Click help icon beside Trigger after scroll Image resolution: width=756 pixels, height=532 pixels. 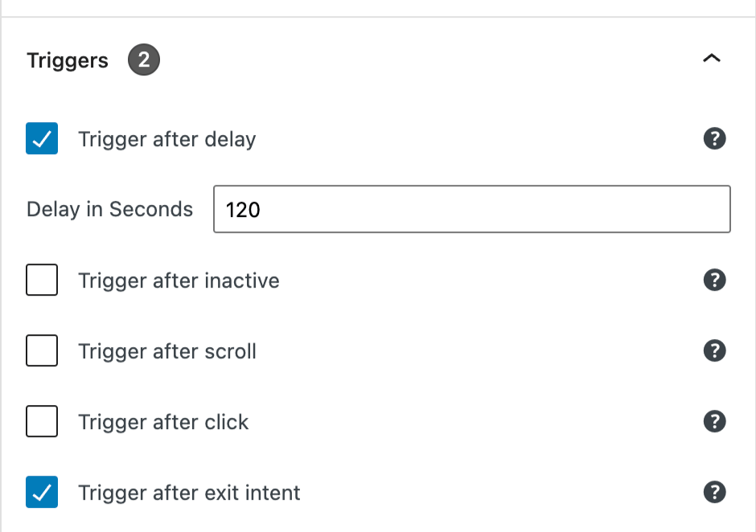(714, 351)
